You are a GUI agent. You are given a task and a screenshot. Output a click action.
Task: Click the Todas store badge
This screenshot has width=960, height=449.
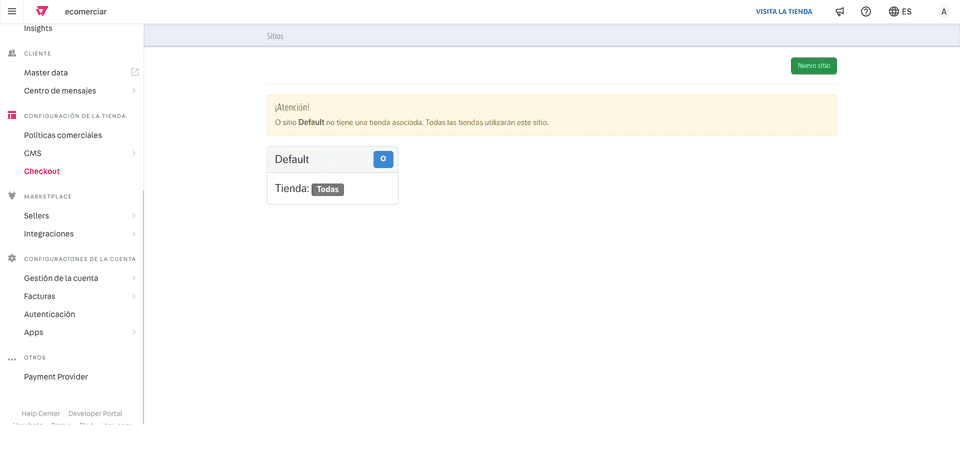pyautogui.click(x=327, y=189)
